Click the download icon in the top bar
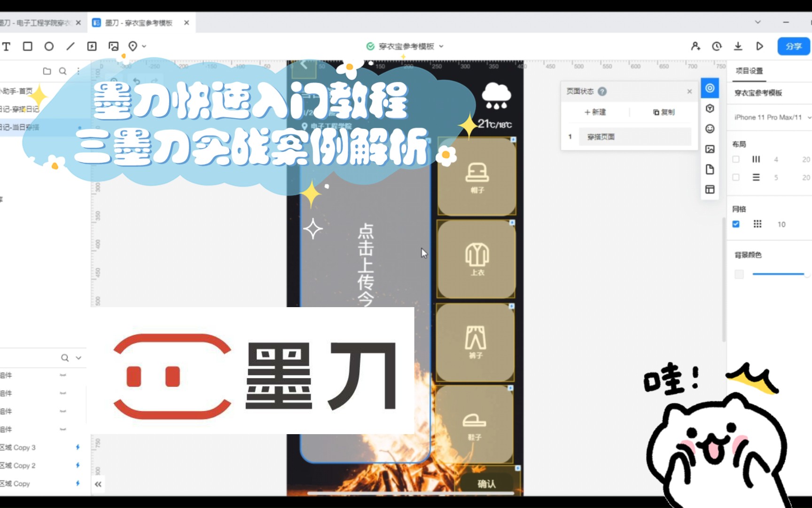812x508 pixels. [x=738, y=46]
